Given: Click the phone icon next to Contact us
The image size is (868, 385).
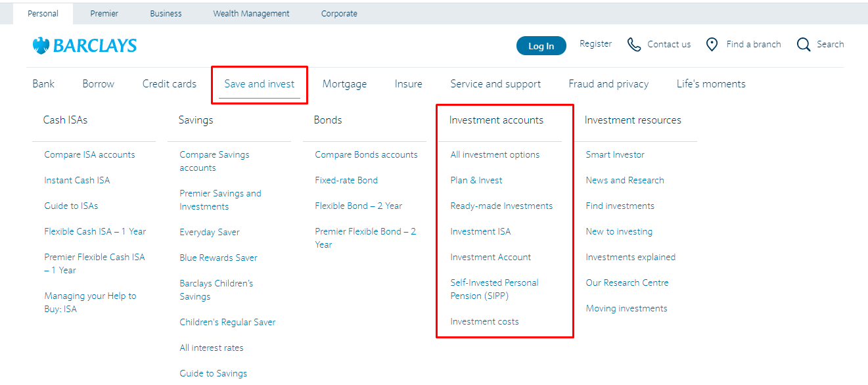Looking at the screenshot, I should 634,44.
